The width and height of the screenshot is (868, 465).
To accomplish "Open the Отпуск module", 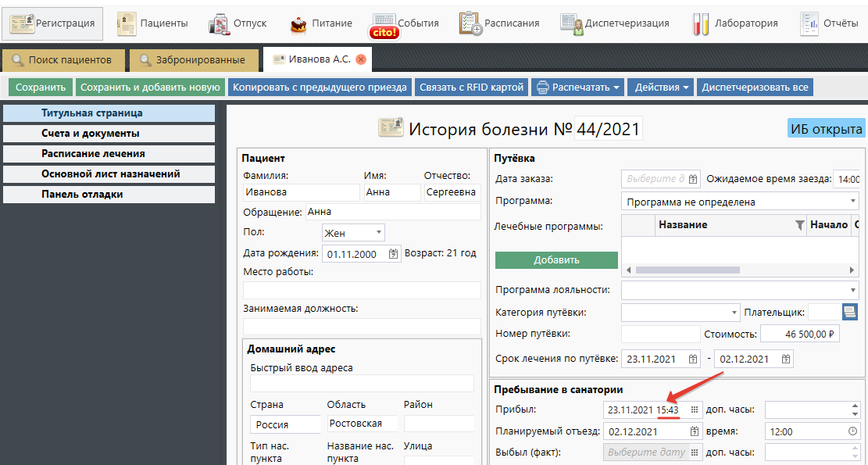I will click(x=238, y=23).
